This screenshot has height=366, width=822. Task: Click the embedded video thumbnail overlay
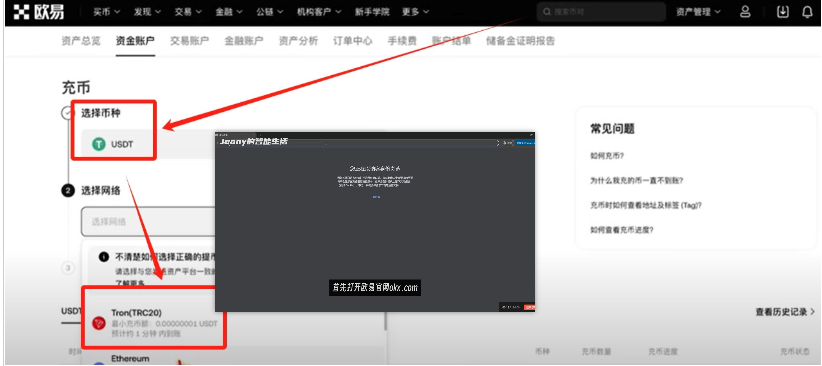click(375, 222)
